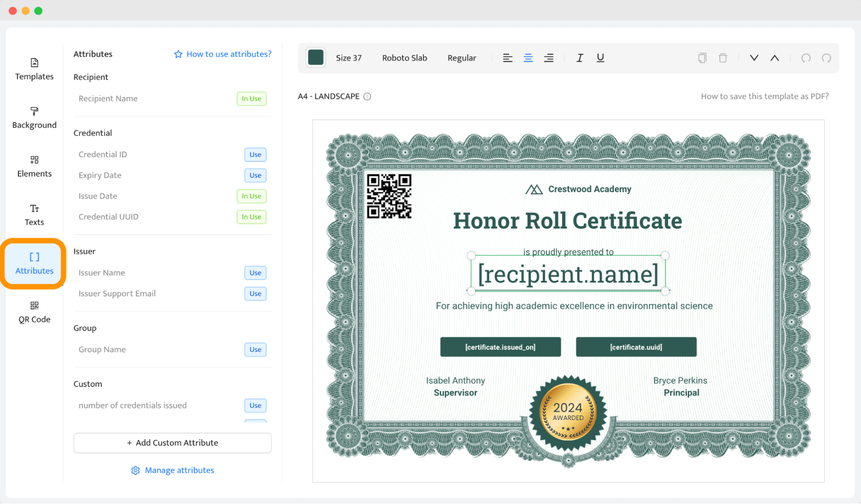Open Manage attributes link
Image resolution: width=861 pixels, height=504 pixels.
click(x=172, y=470)
